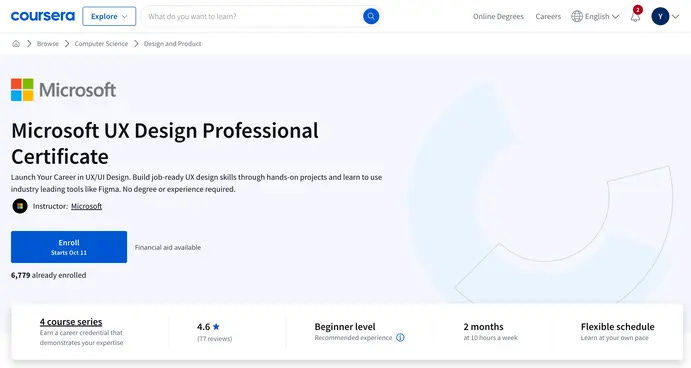Open the Microsoft instructor link
The image size is (691, 368).
(x=86, y=206)
